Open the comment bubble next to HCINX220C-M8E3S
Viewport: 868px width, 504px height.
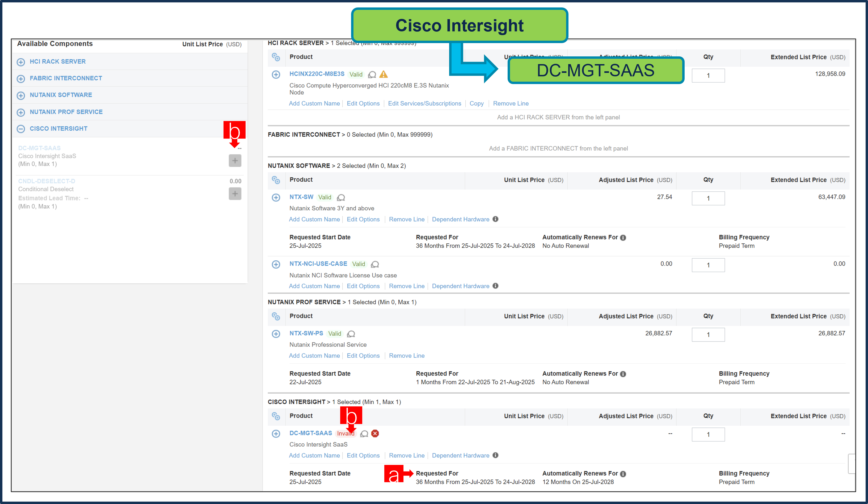372,75
